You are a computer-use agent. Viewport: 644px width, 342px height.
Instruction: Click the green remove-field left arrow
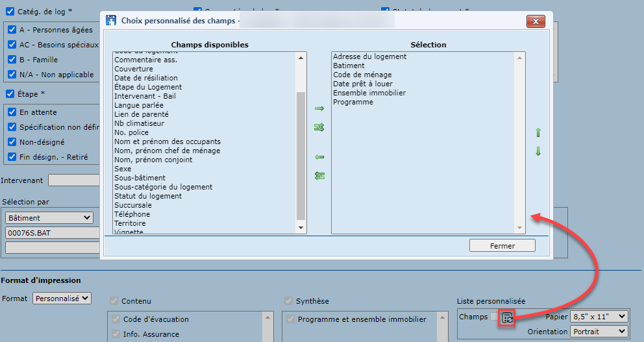319,157
